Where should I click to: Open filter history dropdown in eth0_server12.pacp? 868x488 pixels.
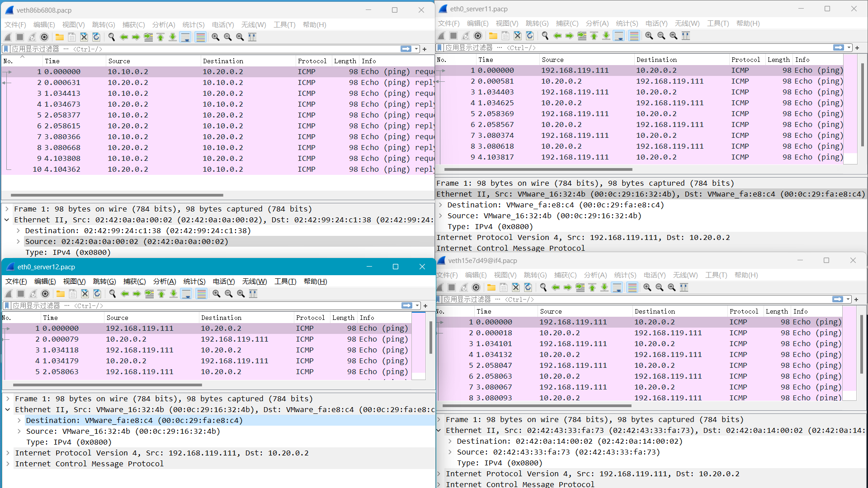[417, 306]
